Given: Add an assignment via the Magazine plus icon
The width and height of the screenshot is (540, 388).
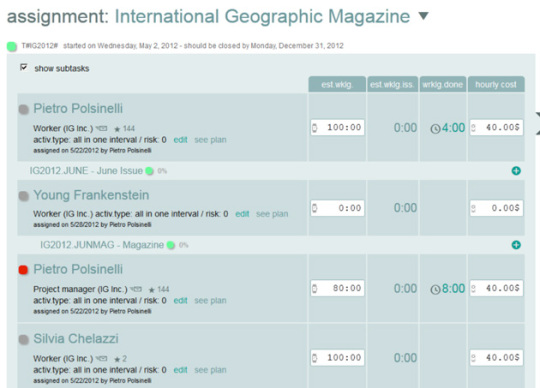Looking at the screenshot, I should point(516,245).
